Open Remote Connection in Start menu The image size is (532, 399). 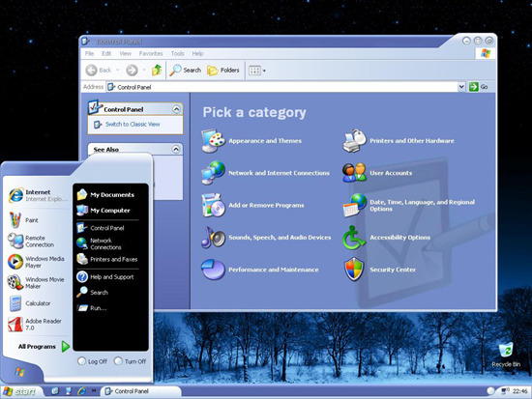[31, 241]
